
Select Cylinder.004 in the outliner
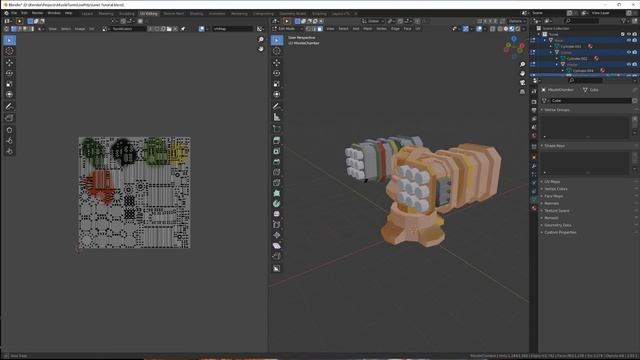[583, 71]
